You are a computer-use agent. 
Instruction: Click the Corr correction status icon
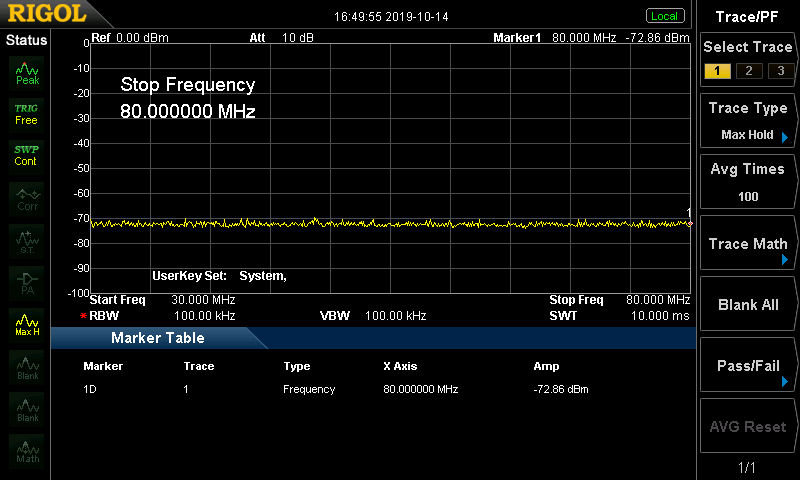[x=27, y=197]
